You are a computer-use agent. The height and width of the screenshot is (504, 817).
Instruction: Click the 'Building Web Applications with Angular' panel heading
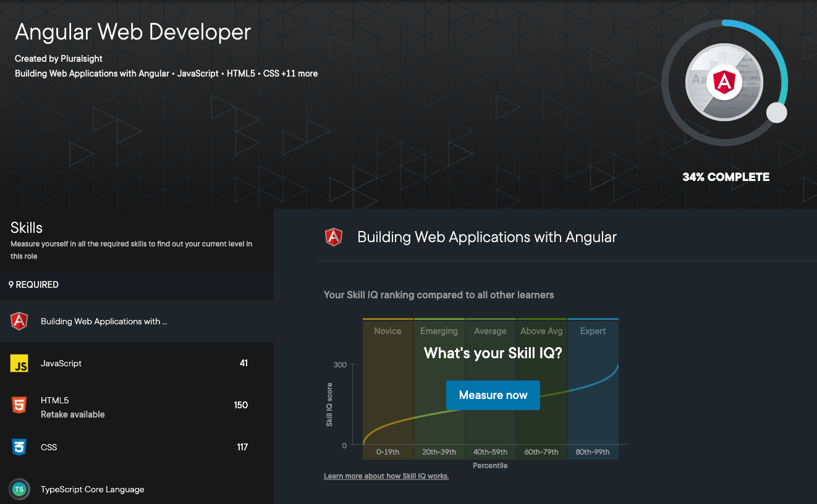(487, 237)
